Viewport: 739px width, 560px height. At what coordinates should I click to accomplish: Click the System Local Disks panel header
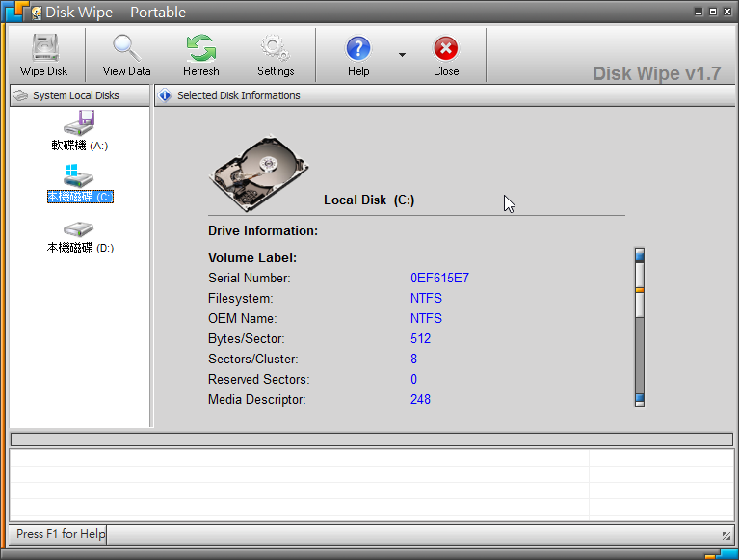click(79, 95)
